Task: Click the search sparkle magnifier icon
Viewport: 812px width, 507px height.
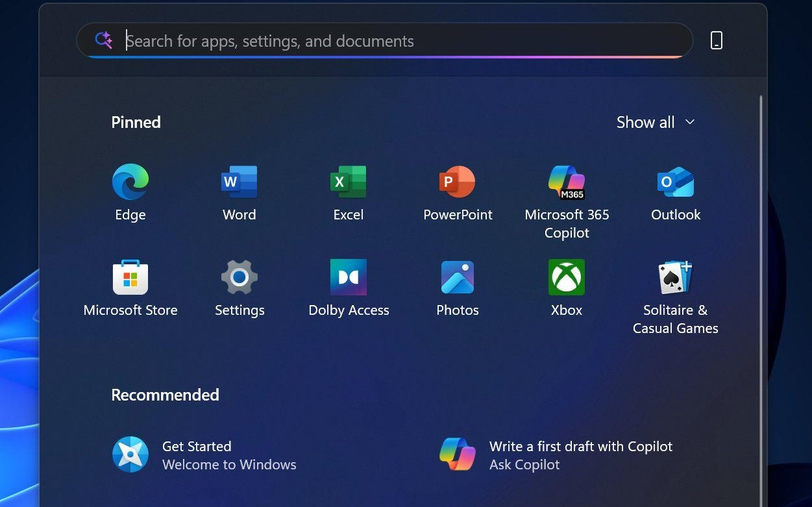Action: 104,40
